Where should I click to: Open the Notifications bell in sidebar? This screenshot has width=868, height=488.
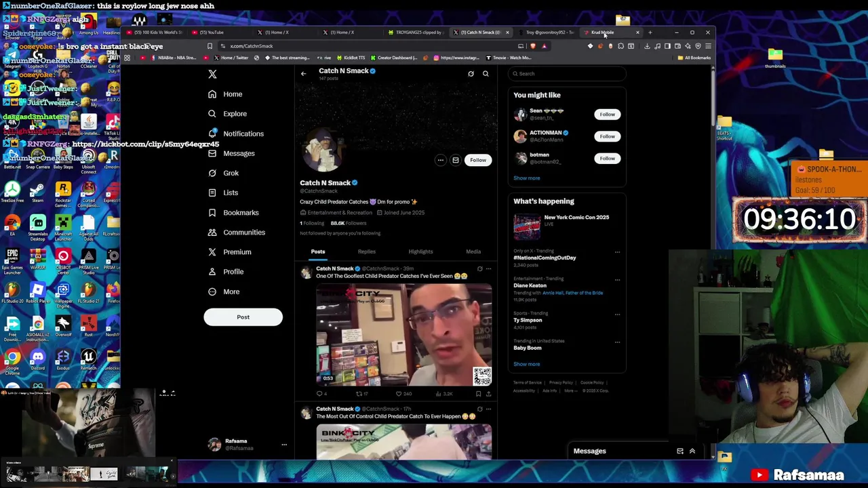coord(237,134)
